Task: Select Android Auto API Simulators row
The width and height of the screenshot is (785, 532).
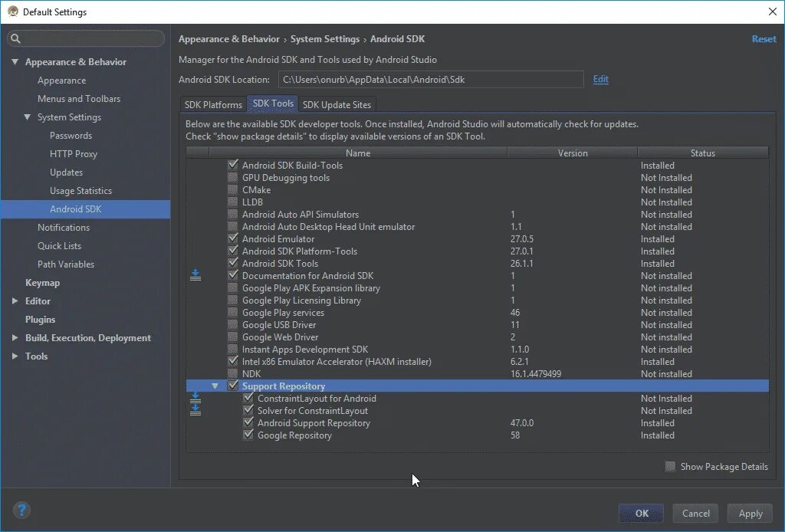Action: 478,214
